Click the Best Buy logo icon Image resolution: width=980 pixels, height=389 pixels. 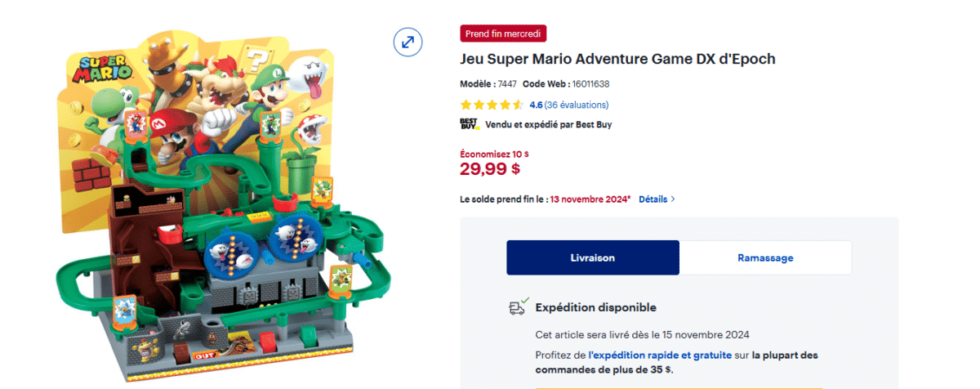coord(469,124)
